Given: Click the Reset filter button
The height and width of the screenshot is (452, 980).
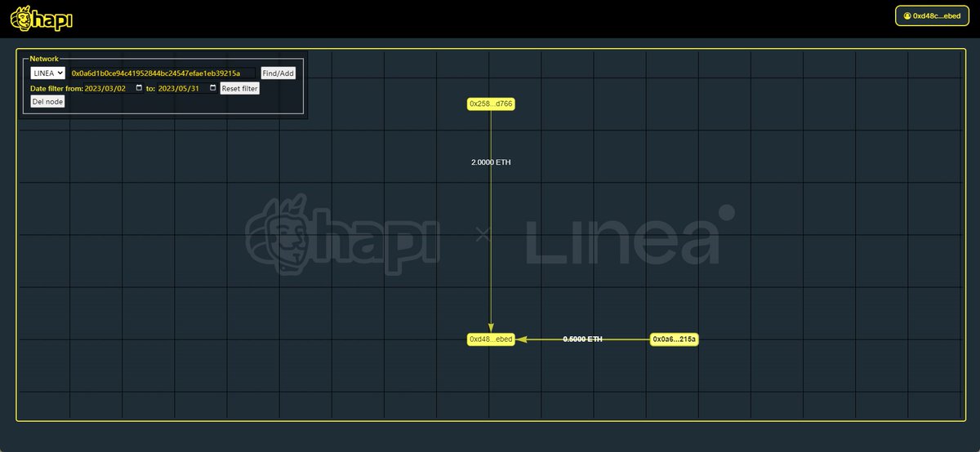Looking at the screenshot, I should coord(239,88).
